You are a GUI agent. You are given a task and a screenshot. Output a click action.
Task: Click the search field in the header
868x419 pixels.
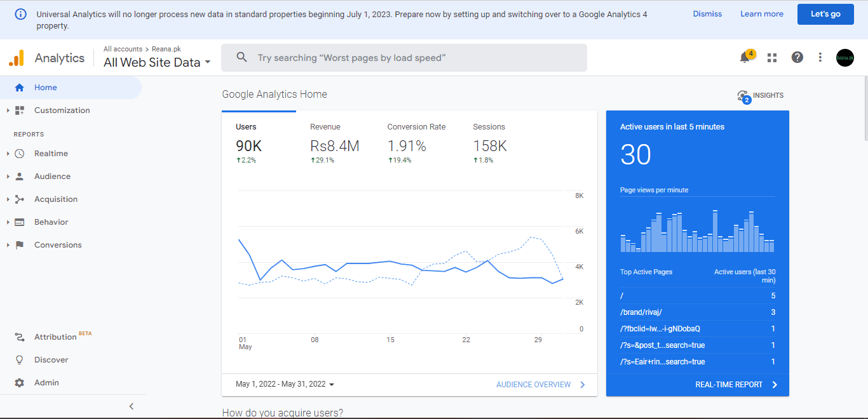pos(404,58)
